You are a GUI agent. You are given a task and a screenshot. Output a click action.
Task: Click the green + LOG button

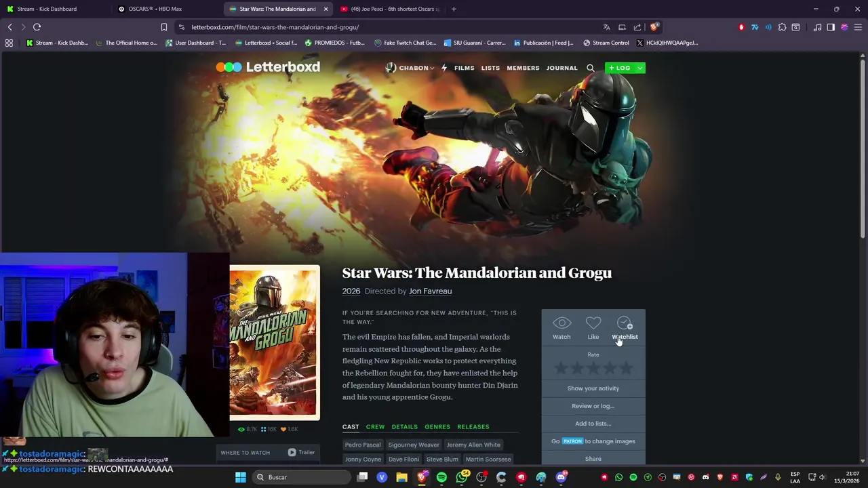620,68
